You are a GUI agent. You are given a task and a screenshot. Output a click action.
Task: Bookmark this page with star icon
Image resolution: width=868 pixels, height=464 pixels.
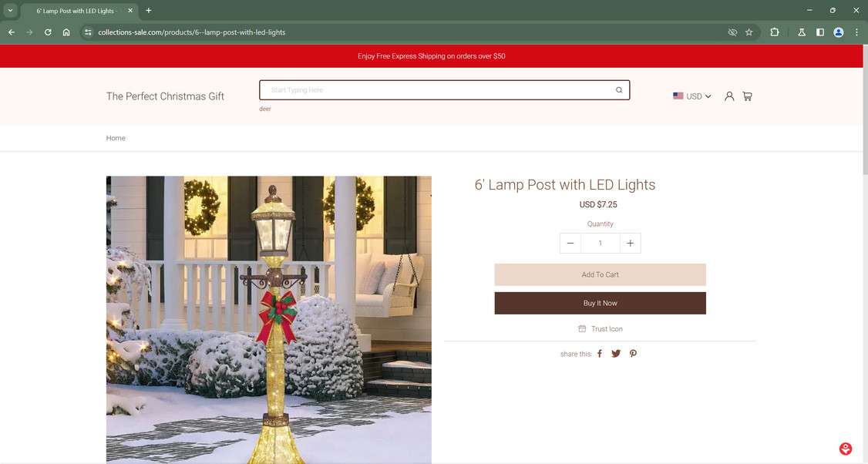pos(749,32)
